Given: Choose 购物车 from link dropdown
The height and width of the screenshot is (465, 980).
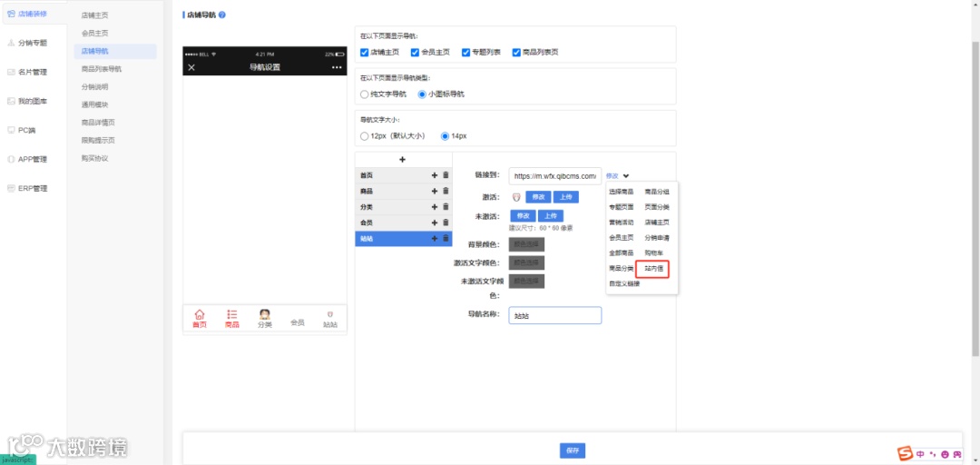Looking at the screenshot, I should coord(654,252).
